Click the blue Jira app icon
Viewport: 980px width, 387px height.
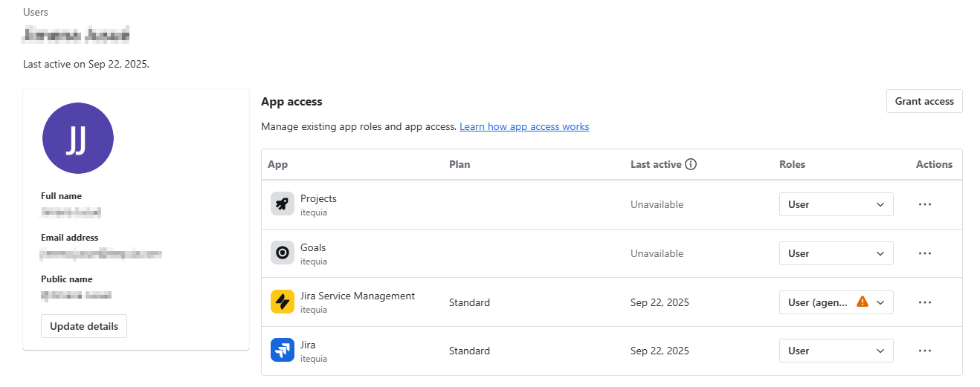pos(283,351)
